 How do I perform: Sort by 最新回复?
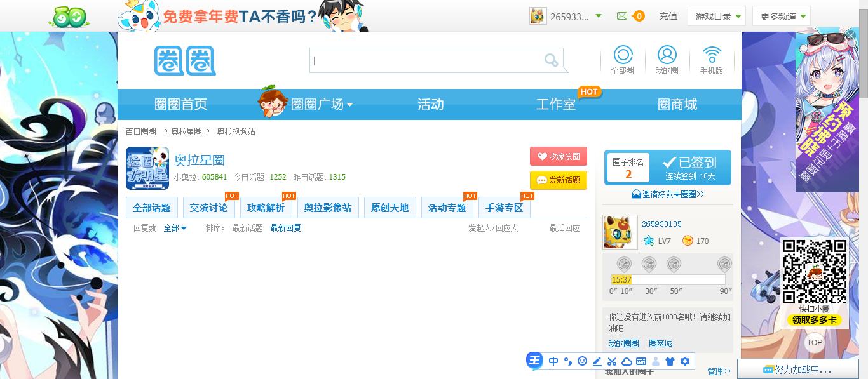[286, 228]
